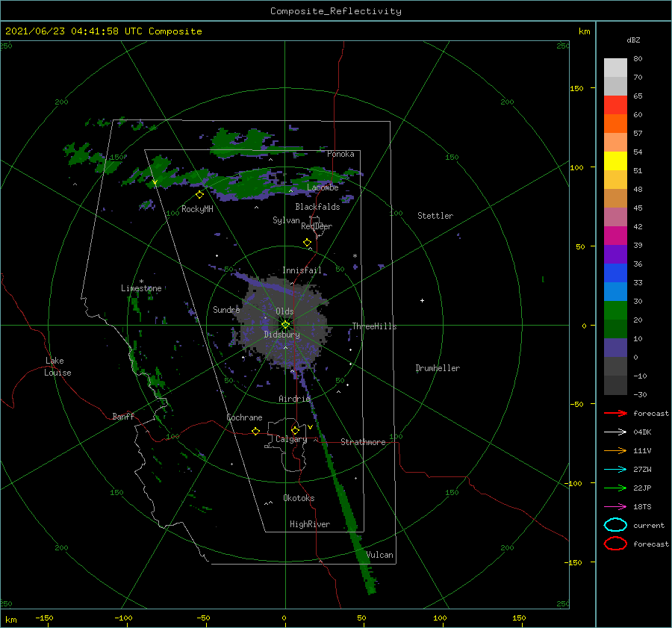Click the cyan 27ZW arrow legend icon
Image resolution: width=672 pixels, height=628 pixels.
point(615,470)
